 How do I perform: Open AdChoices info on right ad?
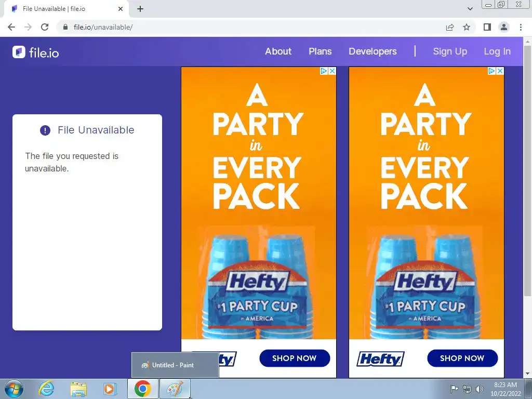point(491,71)
